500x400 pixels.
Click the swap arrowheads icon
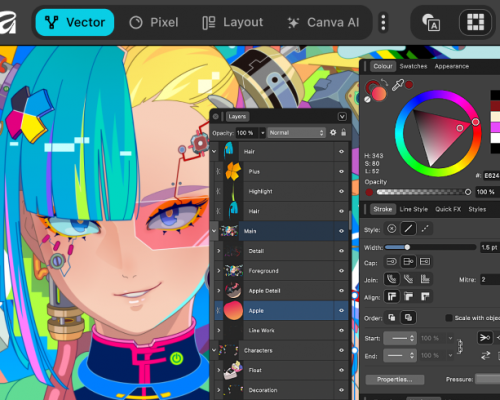point(485,356)
